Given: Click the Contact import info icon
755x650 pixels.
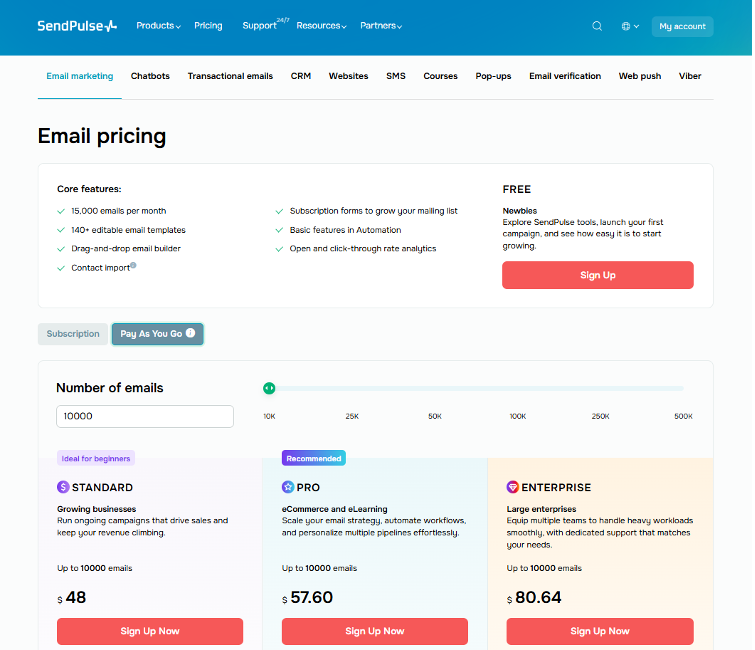Looking at the screenshot, I should 133,265.
